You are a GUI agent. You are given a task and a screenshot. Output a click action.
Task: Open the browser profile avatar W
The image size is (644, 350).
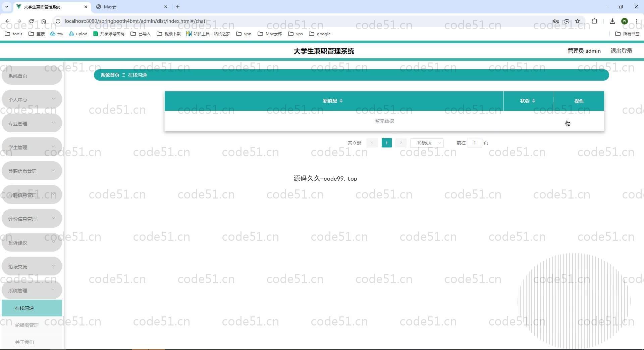(x=625, y=21)
